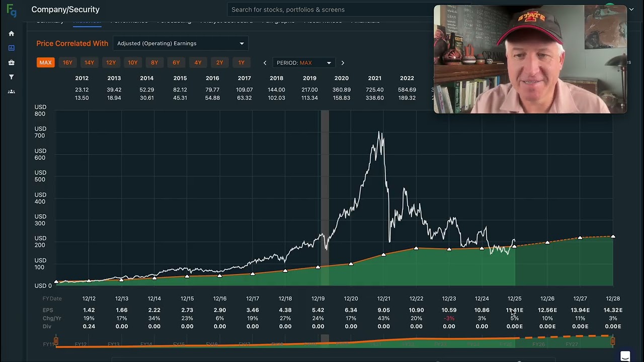Focus the stocks, portfolios & screens search field
This screenshot has width=644, height=362.
click(330, 10)
